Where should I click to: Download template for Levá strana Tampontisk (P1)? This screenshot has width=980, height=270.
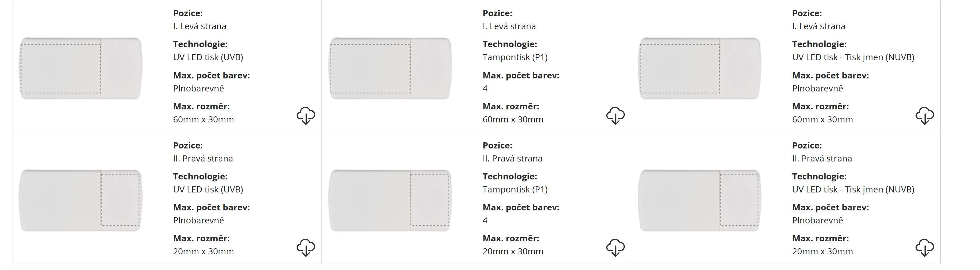point(615,115)
